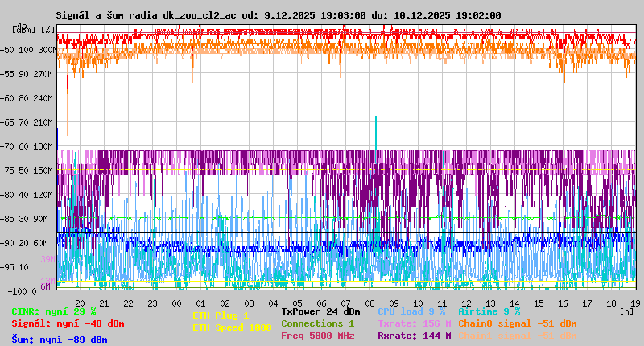644x346 pixels.
Task: Click the cyan Airtime legend label
Action: (489, 311)
